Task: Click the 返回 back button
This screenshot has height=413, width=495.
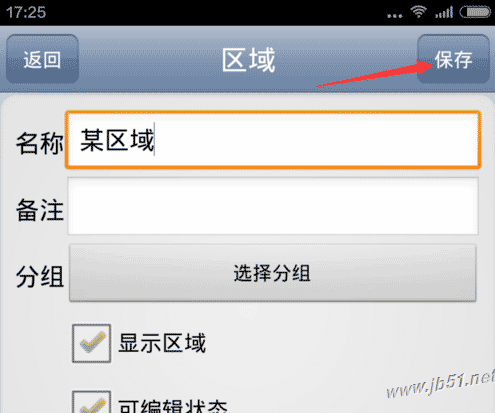Action: (42, 59)
